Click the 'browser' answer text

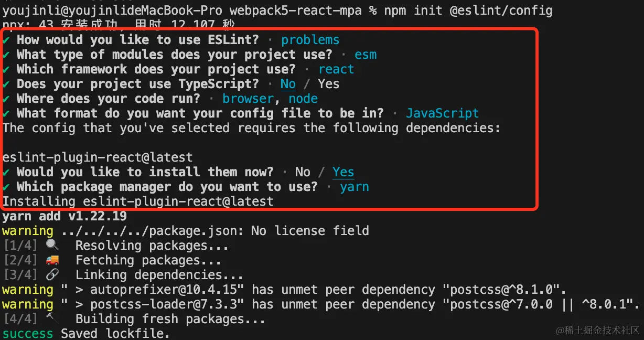248,99
